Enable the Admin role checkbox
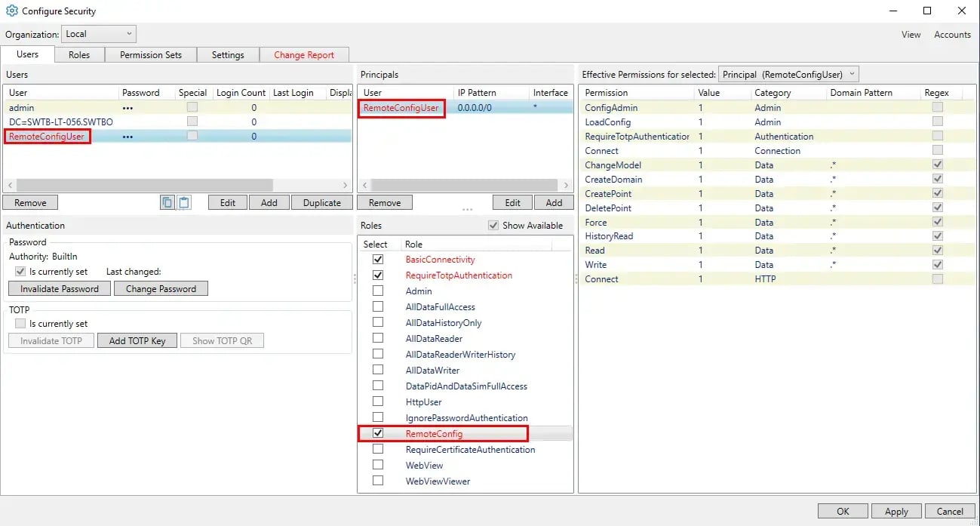 point(378,291)
